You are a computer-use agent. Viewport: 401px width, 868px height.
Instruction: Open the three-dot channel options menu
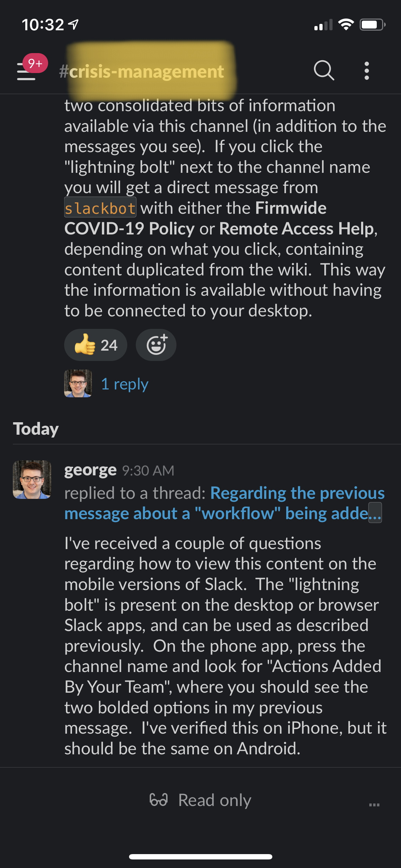pyautogui.click(x=367, y=71)
